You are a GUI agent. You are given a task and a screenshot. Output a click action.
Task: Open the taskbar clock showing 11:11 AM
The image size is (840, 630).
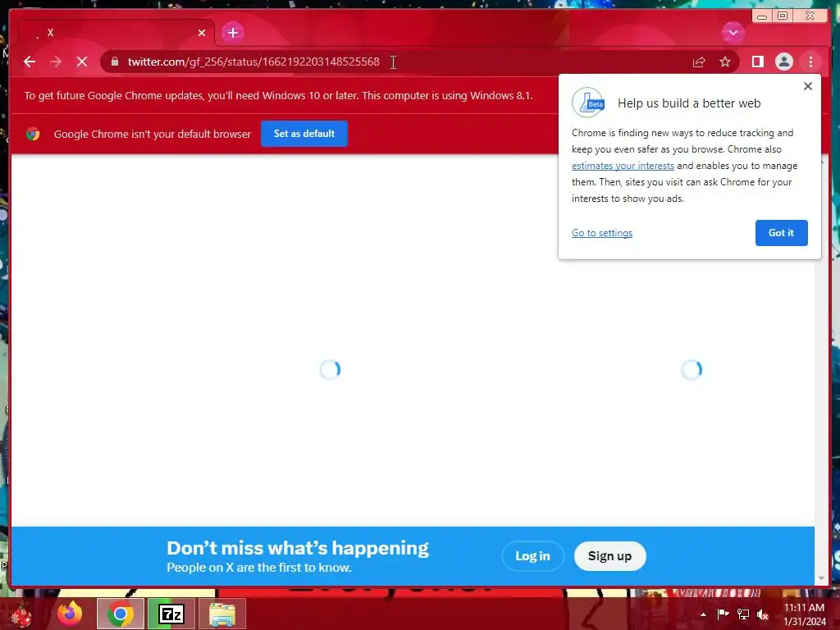coord(804,614)
